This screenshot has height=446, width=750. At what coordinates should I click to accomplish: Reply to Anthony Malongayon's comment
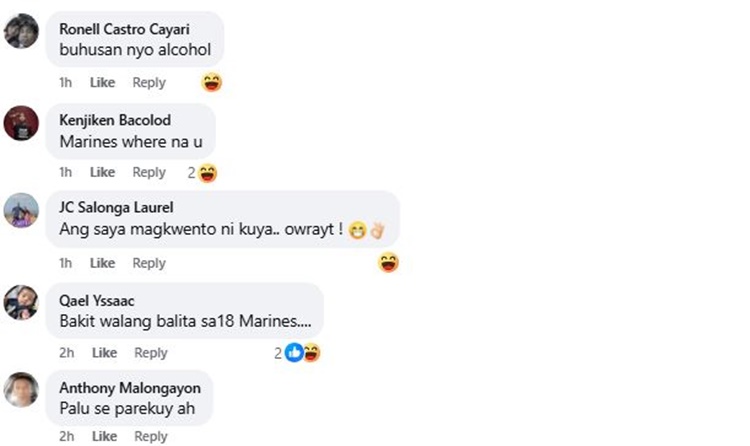(x=151, y=436)
